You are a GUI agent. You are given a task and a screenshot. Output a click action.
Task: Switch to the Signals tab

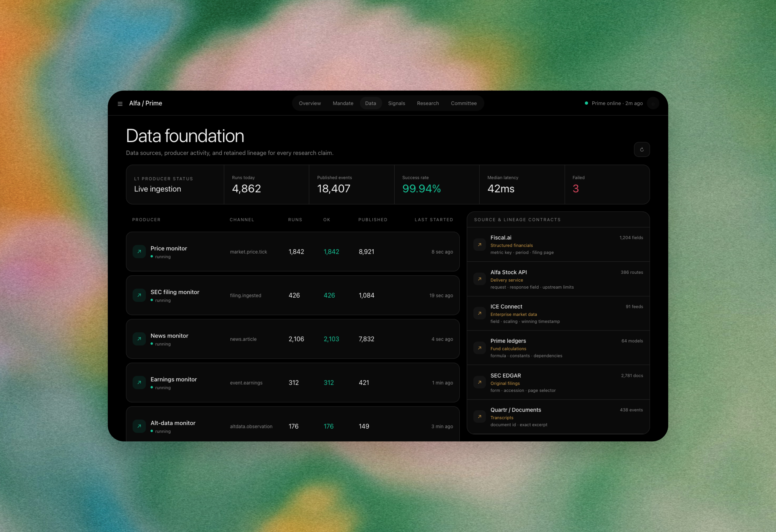[x=396, y=103]
